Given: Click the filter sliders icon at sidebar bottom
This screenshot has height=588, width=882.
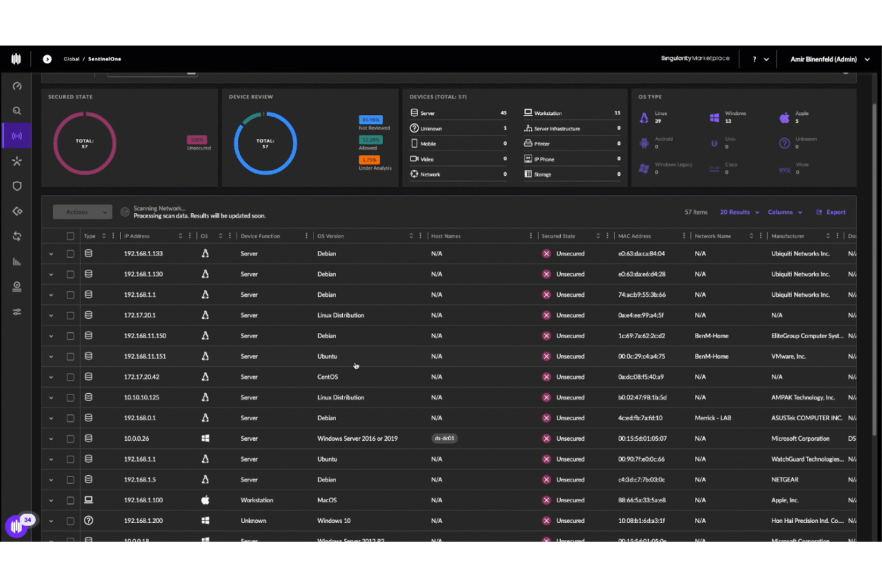Looking at the screenshot, I should pyautogui.click(x=17, y=312).
